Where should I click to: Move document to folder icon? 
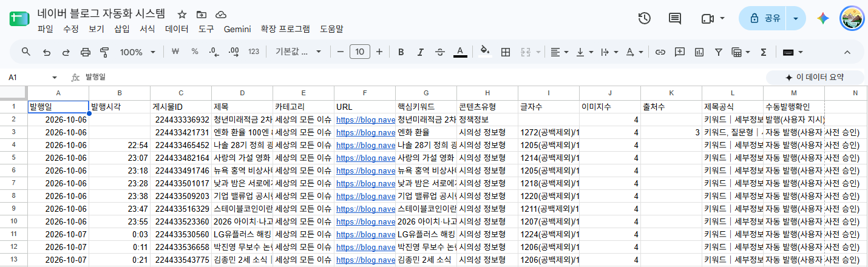tap(202, 15)
